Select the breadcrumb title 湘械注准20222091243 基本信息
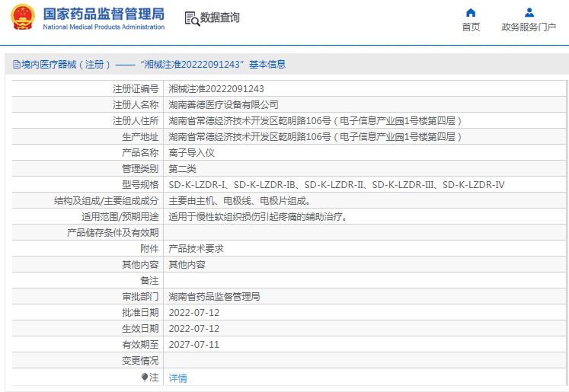 [213, 65]
